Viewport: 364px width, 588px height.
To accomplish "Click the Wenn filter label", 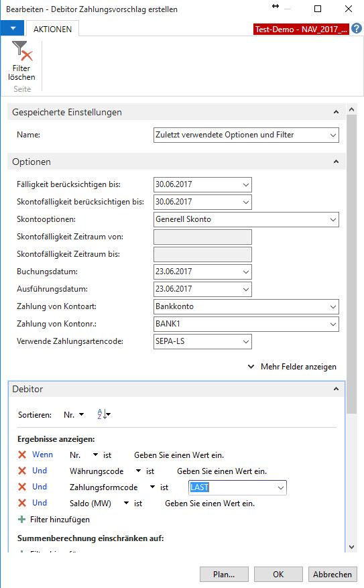I will coord(42,455).
